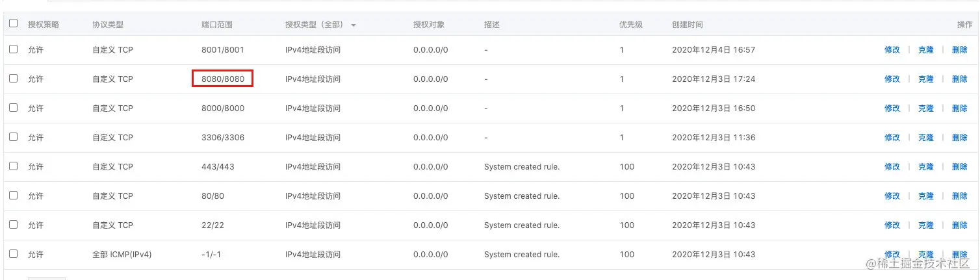
Task: Click 克隆 for the 8080/8080 rule
Action: [925, 79]
